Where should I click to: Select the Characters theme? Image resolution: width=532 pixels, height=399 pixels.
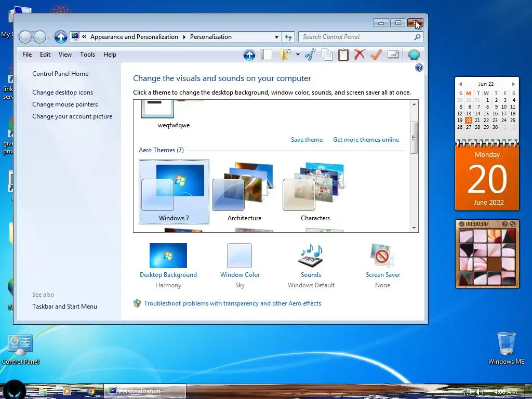click(315, 192)
